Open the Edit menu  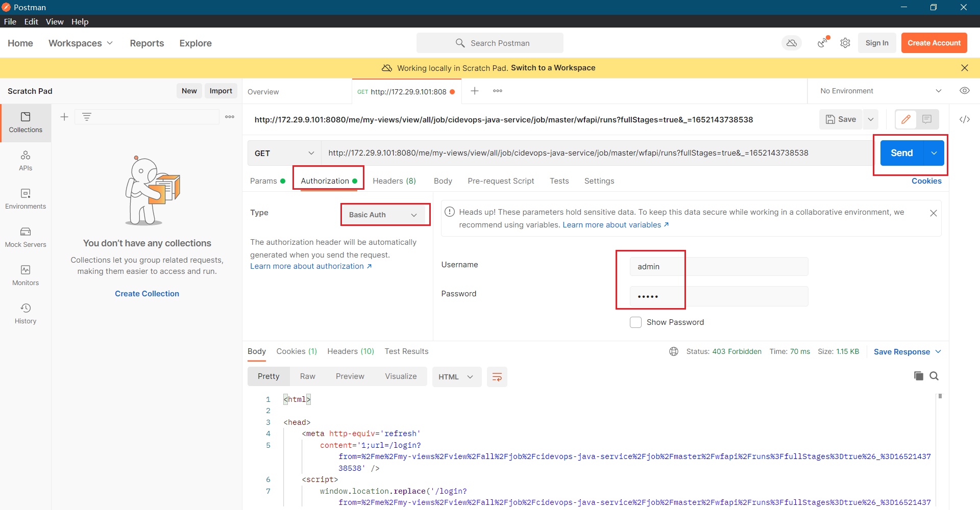click(31, 21)
